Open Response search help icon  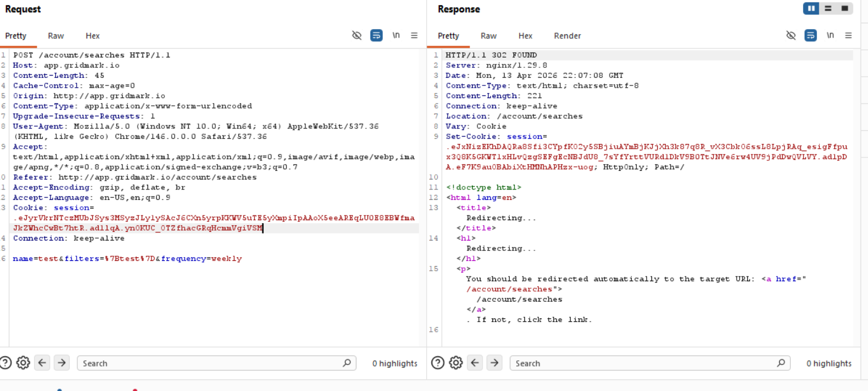tap(438, 363)
